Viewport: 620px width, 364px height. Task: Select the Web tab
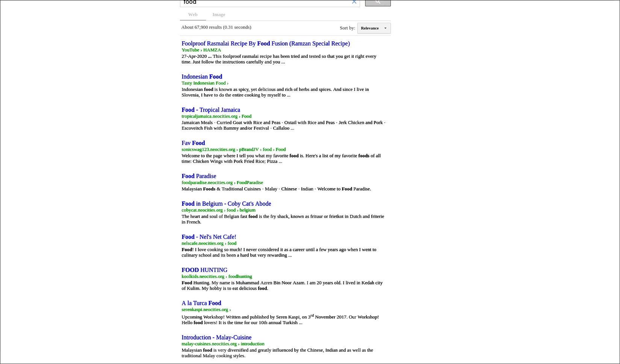point(193,14)
